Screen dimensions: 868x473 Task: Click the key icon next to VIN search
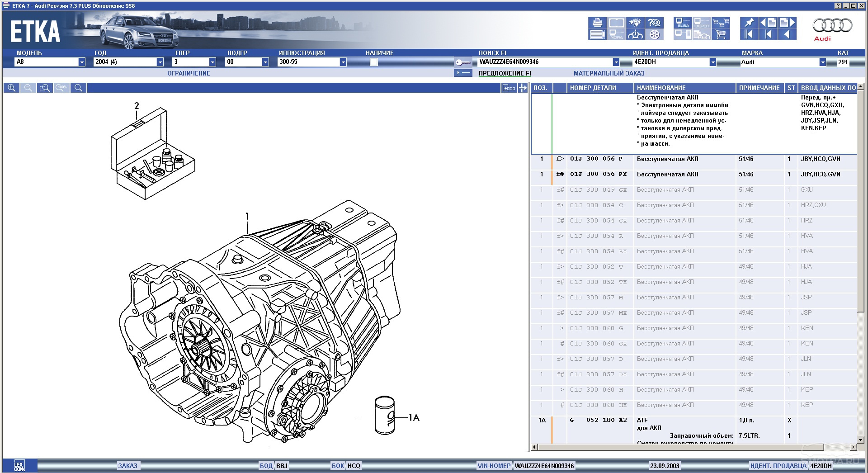click(463, 62)
